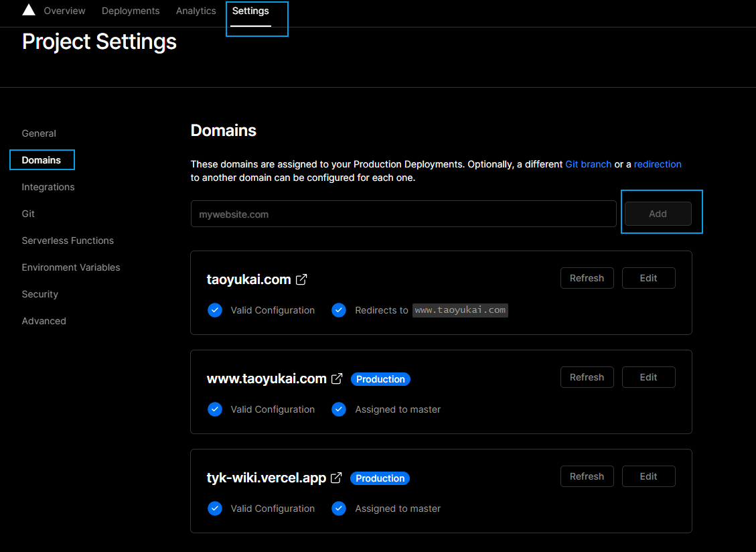Edit the taoyukai.com domain

tap(648, 278)
